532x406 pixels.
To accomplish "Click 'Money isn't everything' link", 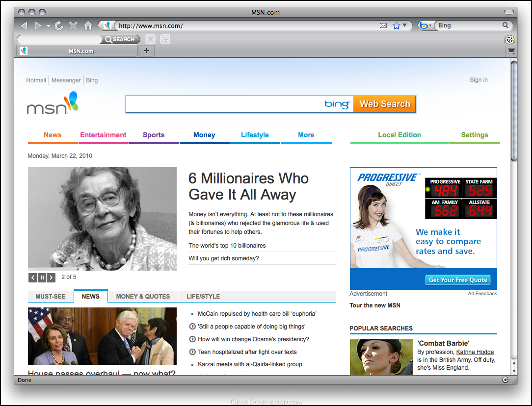I will pos(218,214).
